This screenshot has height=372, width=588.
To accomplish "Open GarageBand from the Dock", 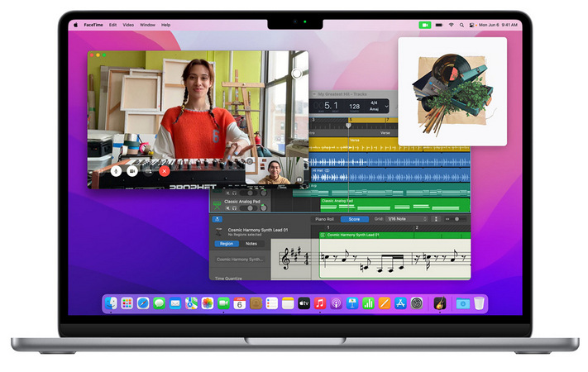I will (x=440, y=303).
